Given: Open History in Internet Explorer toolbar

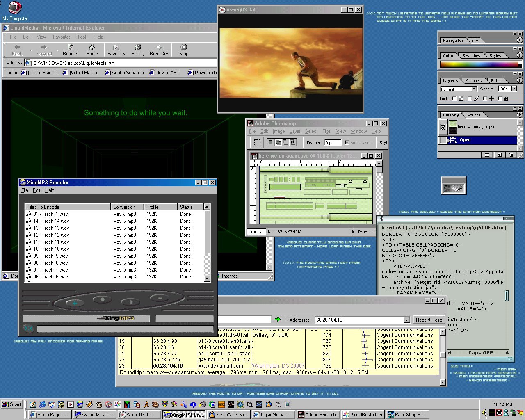Looking at the screenshot, I should point(138,50).
